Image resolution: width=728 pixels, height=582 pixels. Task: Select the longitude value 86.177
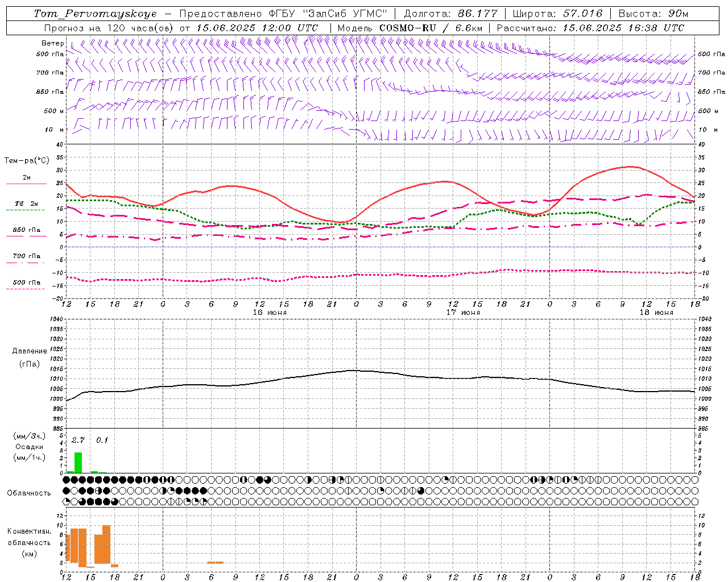pyautogui.click(x=478, y=14)
